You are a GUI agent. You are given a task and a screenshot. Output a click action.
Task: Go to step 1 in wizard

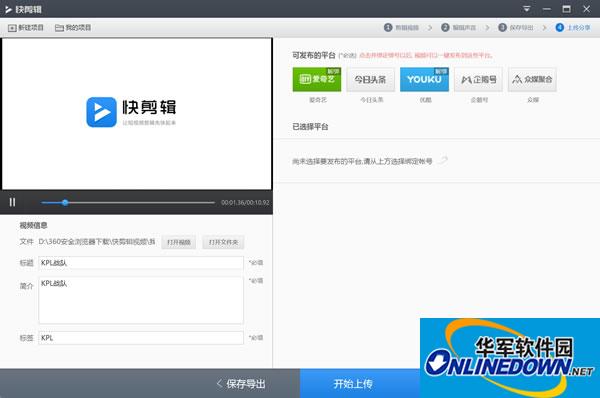(401, 28)
